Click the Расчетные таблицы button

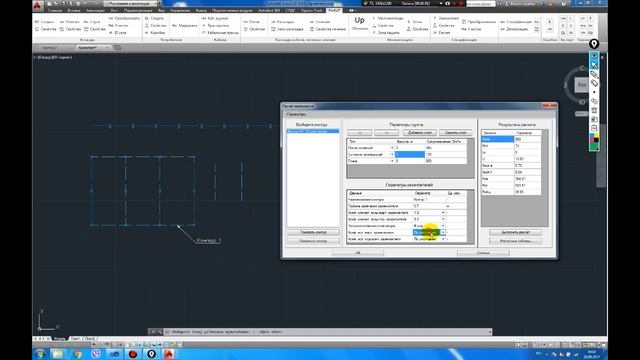[x=516, y=241]
